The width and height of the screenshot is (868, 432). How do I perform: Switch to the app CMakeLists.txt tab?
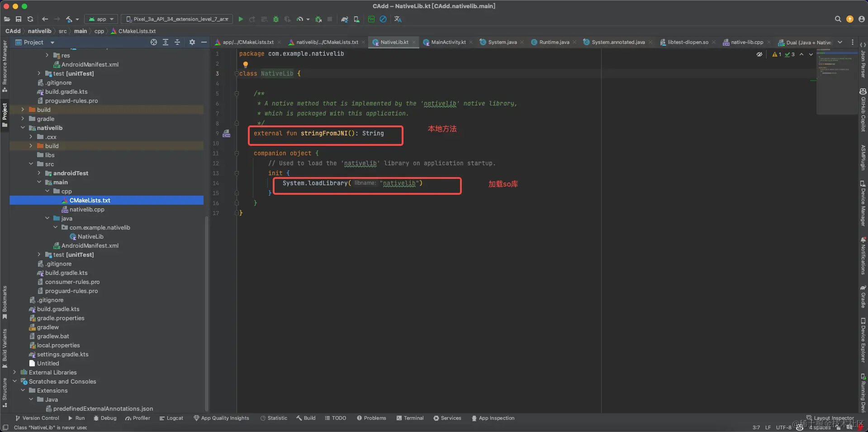(x=248, y=42)
